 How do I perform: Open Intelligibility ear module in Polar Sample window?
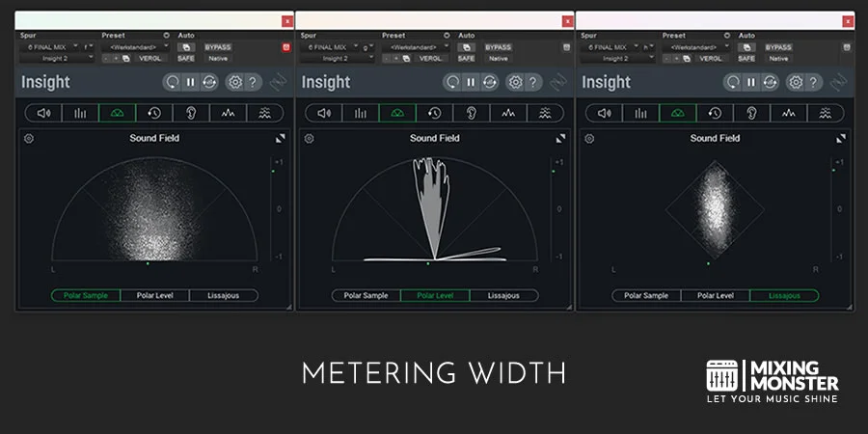point(191,113)
